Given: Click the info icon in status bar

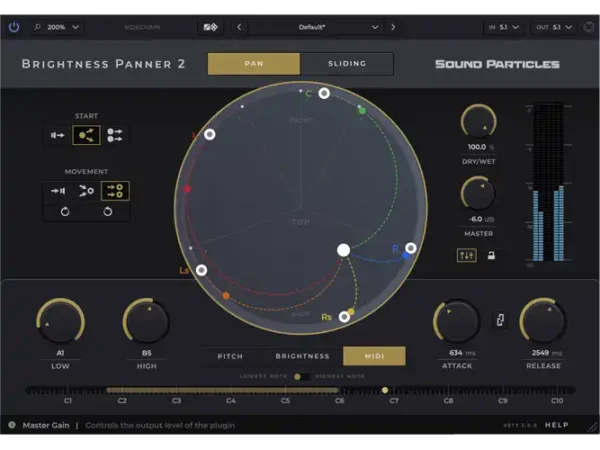Looking at the screenshot, I should [12, 425].
